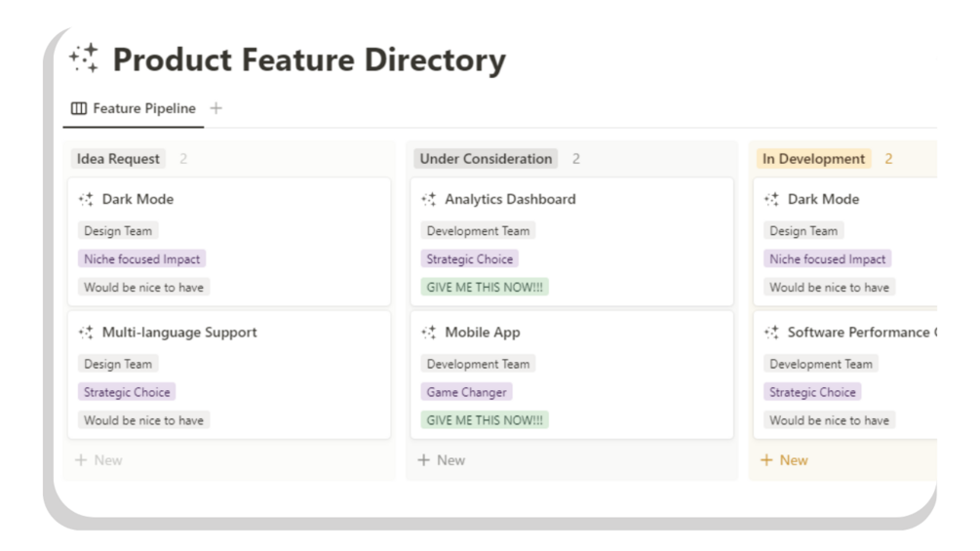Click the sparkle icon on Analytics Dashboard card
980x551 pixels.
click(x=429, y=199)
